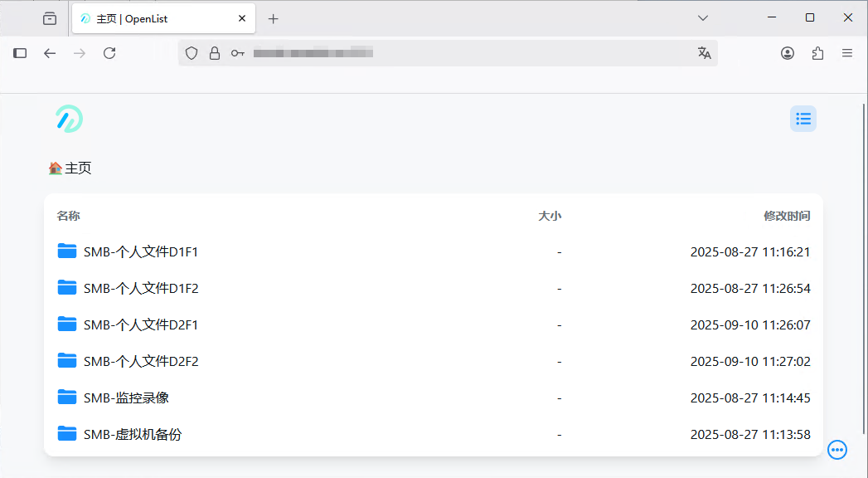The image size is (868, 478).
Task: Open the browser translate page icon
Action: tap(704, 53)
